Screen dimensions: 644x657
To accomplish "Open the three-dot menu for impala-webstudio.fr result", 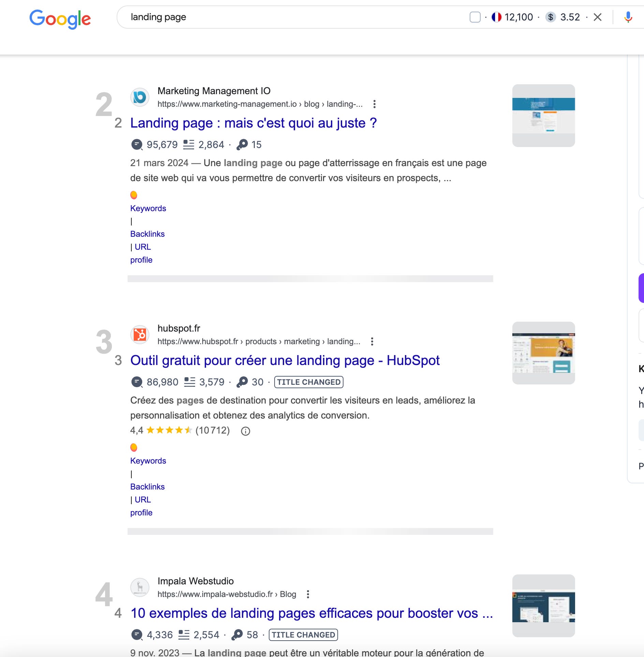I will (308, 594).
